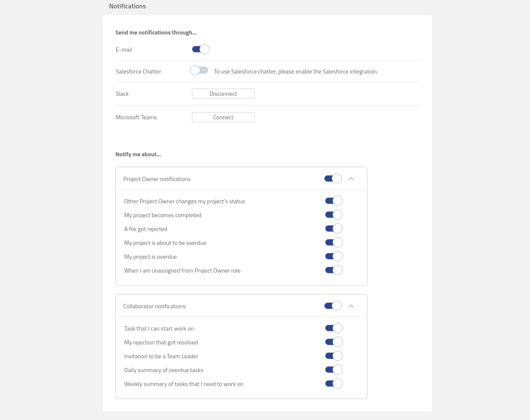Collapse the Collaborator notifications section
Viewport: 530px width, 420px height.
coord(351,306)
